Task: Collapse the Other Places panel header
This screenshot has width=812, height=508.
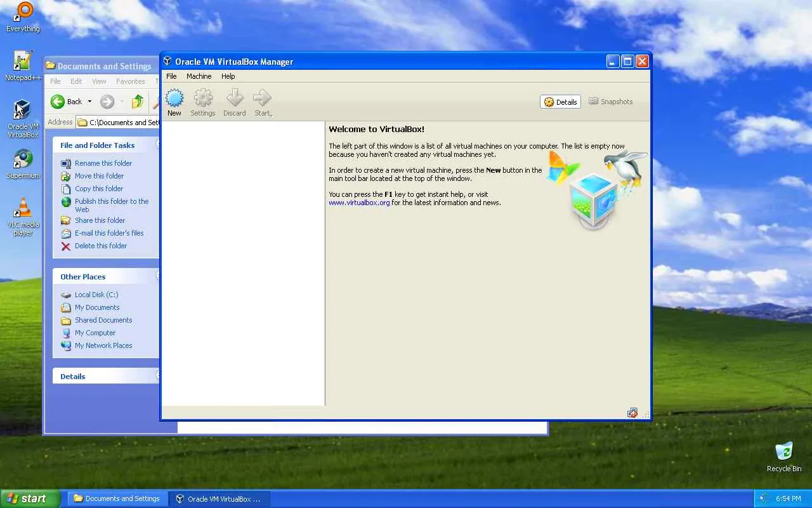Action: click(x=105, y=277)
